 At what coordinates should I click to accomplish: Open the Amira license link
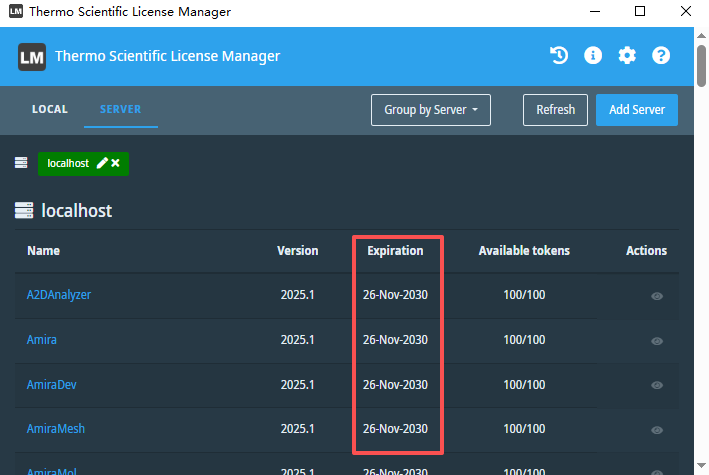point(42,340)
